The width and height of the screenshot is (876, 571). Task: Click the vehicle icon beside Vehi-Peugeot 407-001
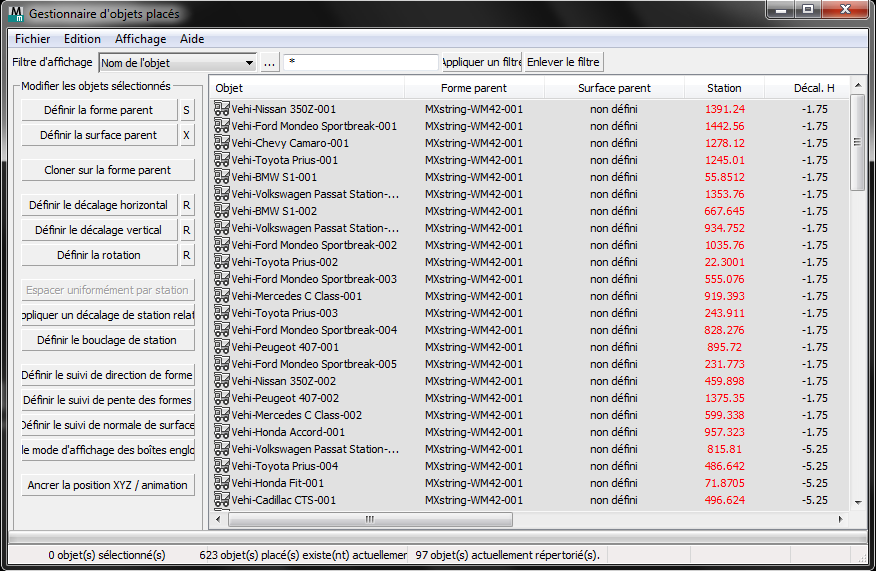222,346
